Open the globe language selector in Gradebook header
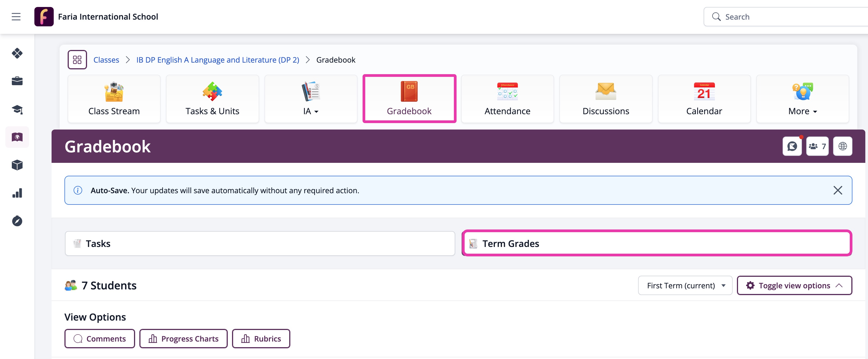This screenshot has width=868, height=359. [x=842, y=146]
